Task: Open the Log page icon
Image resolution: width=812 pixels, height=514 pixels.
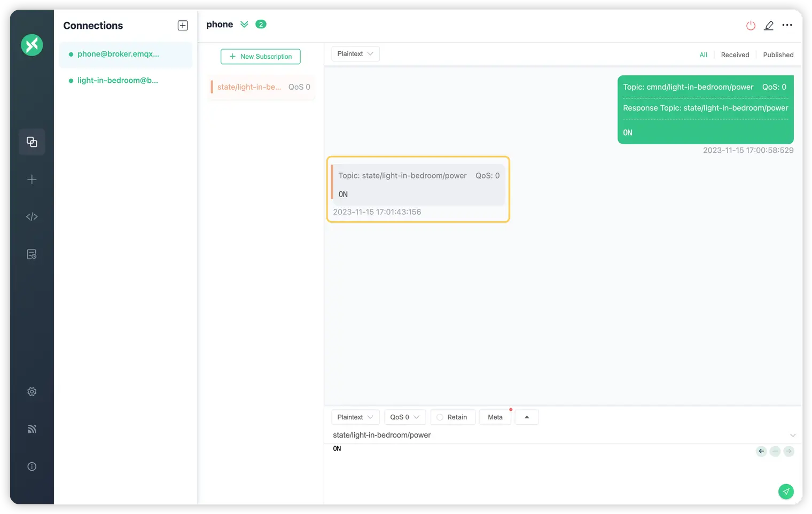Action: tap(32, 254)
